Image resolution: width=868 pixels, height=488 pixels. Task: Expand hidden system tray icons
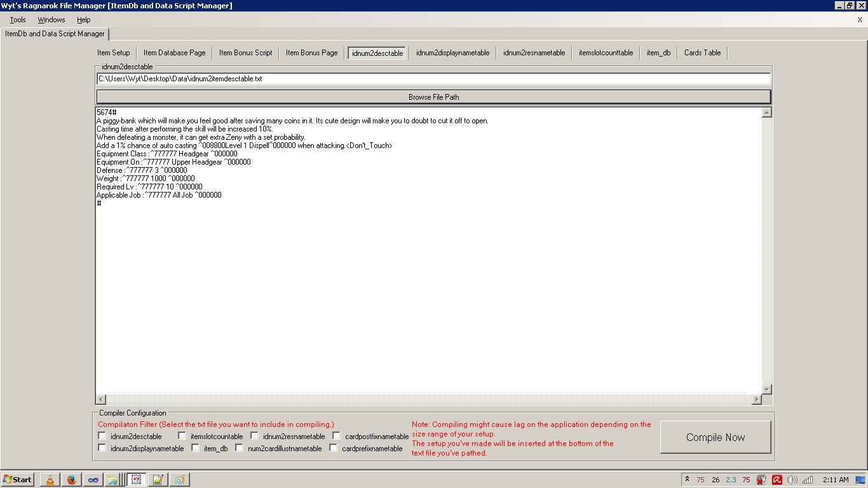coord(687,480)
